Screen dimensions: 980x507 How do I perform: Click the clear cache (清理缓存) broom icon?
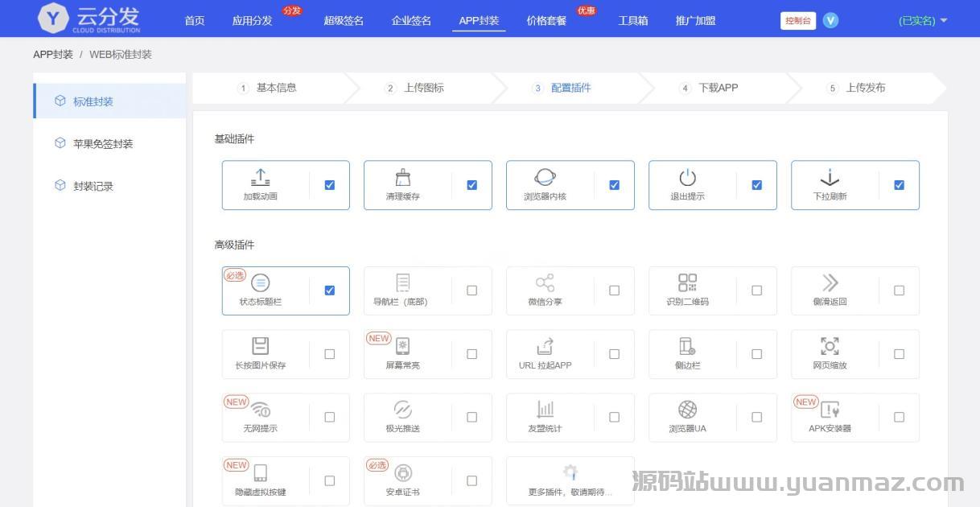click(x=403, y=177)
